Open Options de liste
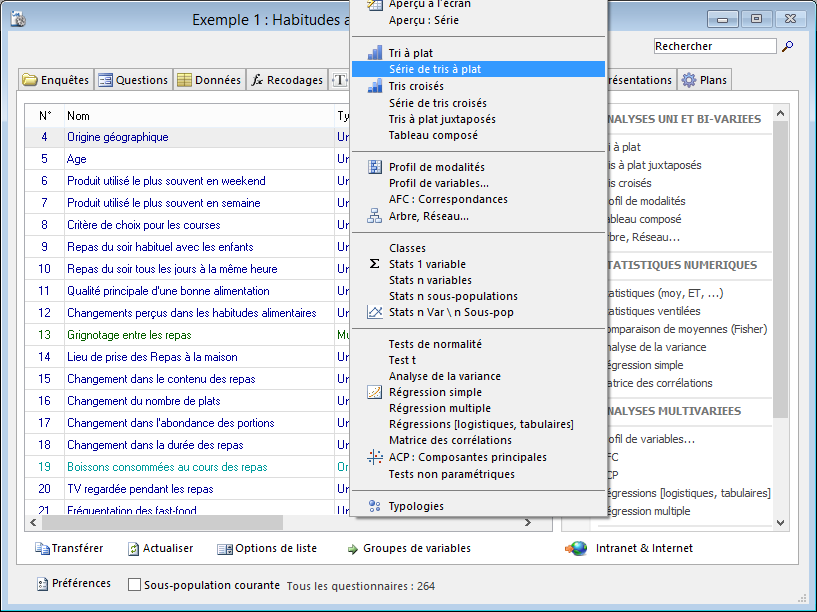The image size is (817, 612). pos(276,548)
